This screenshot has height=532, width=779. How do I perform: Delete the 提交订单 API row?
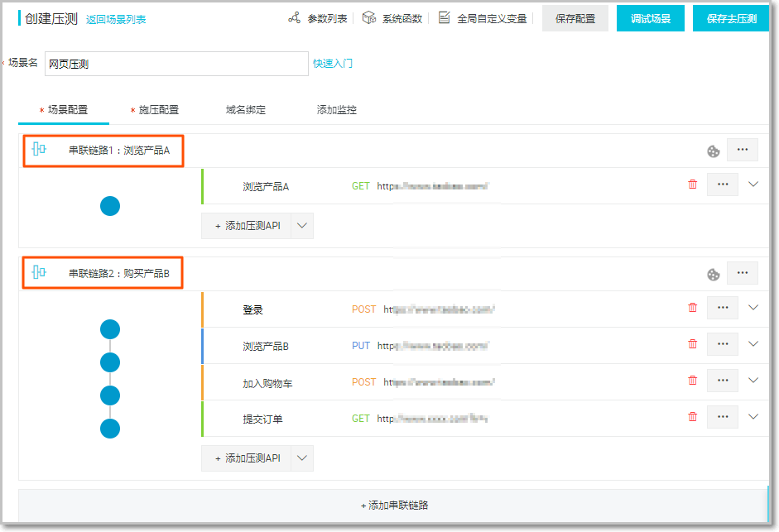click(693, 416)
